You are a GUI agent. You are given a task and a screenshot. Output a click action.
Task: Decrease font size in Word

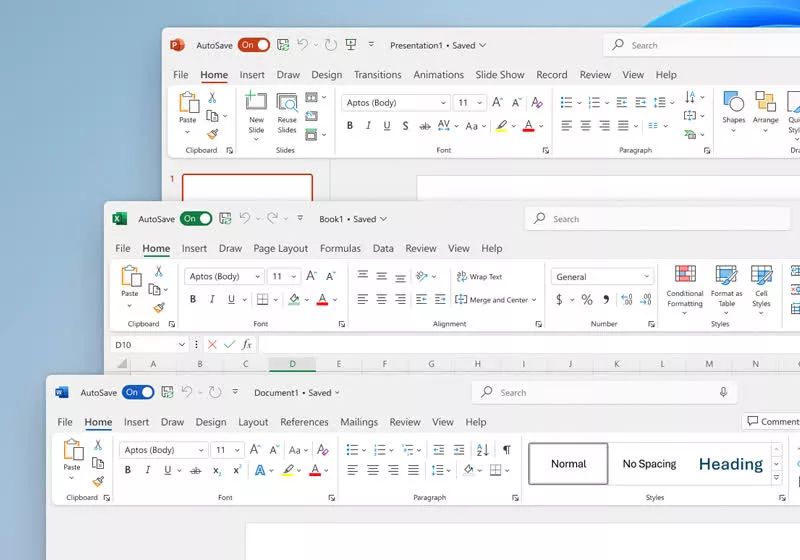pos(274,450)
